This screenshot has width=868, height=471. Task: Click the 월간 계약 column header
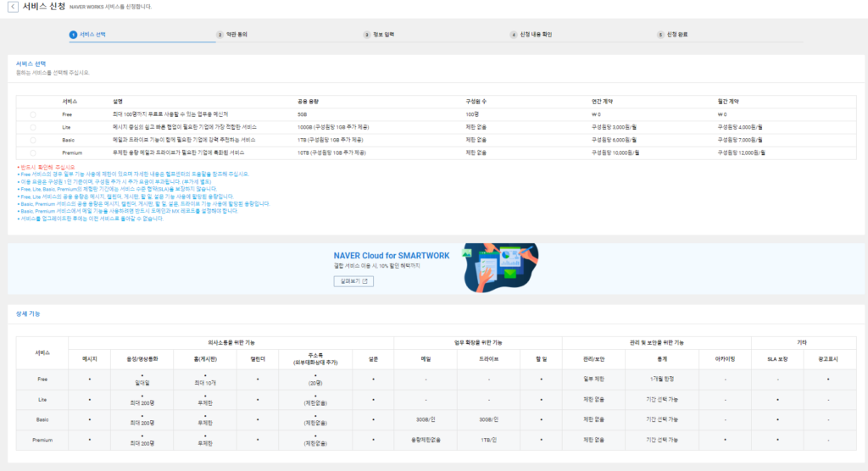tap(728, 102)
